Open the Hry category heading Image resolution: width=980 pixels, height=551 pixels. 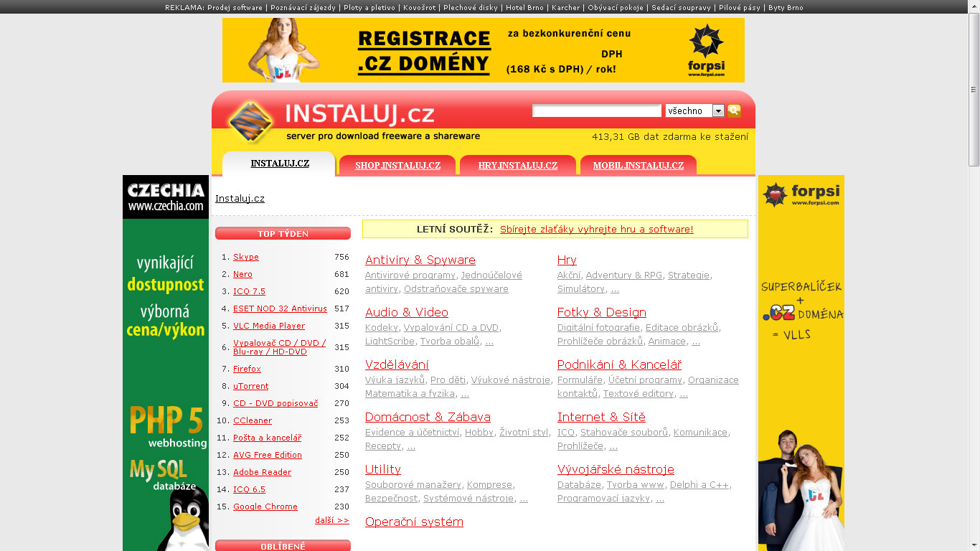567,260
